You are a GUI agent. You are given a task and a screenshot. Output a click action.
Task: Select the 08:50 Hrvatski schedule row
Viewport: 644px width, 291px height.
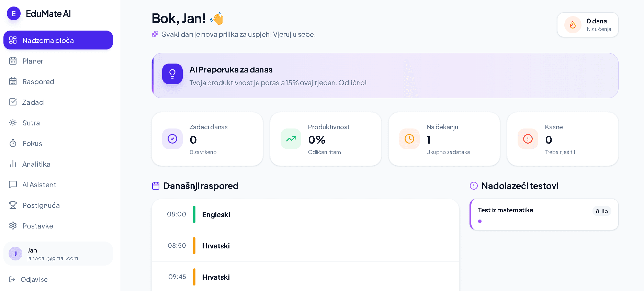point(305,246)
